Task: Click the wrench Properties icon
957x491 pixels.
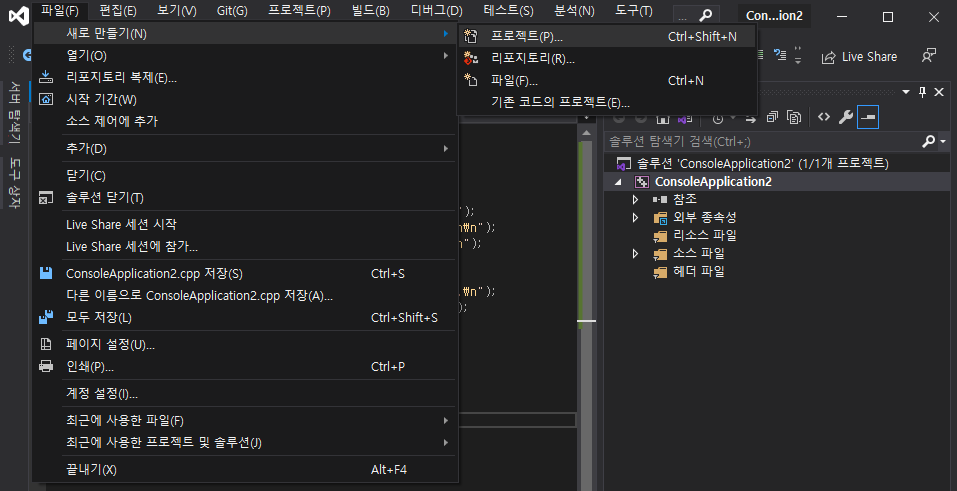Action: [x=845, y=117]
